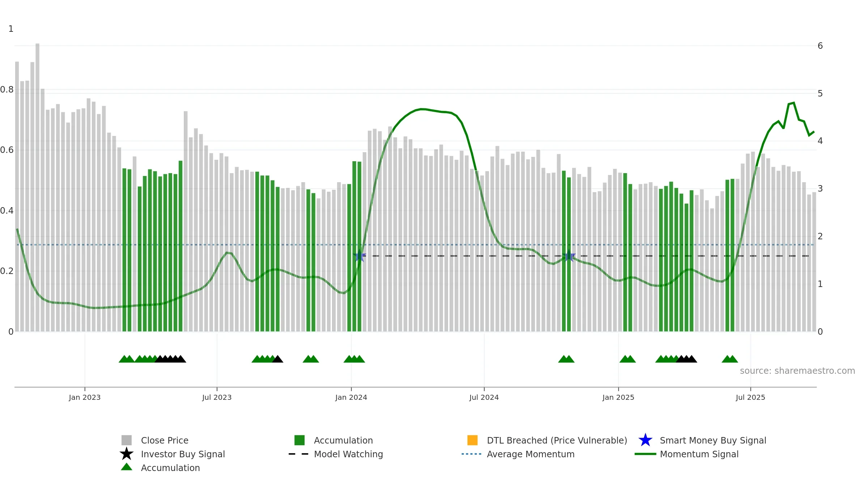Select the blue star marker near Oct 2024

(569, 256)
